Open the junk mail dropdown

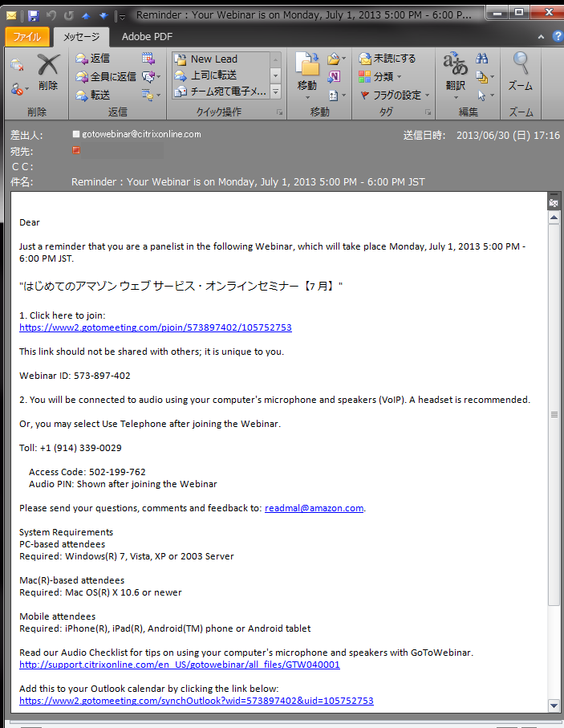point(19,89)
